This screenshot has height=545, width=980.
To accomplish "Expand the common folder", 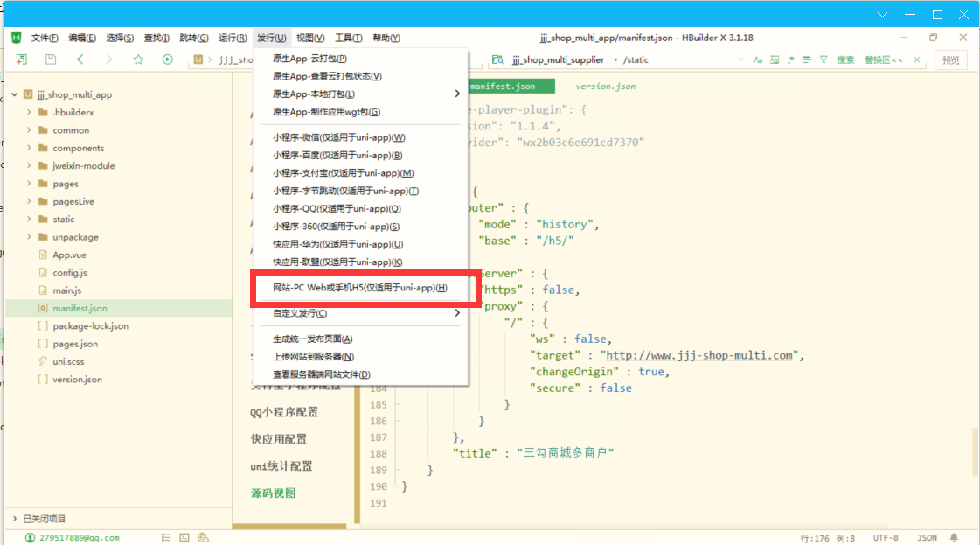I will [x=29, y=130].
